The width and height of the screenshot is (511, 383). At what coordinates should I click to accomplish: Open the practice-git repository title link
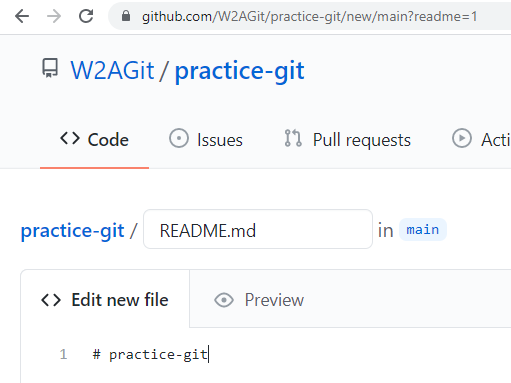[240, 70]
